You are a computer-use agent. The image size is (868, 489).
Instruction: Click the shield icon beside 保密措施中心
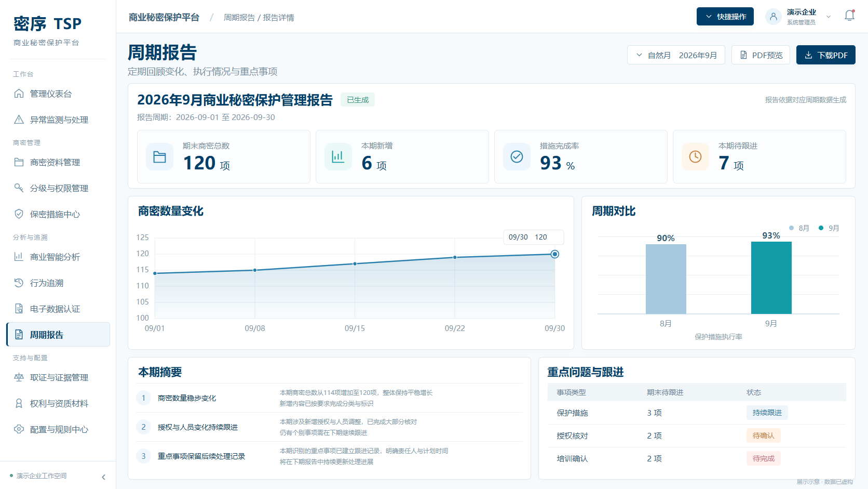(19, 214)
